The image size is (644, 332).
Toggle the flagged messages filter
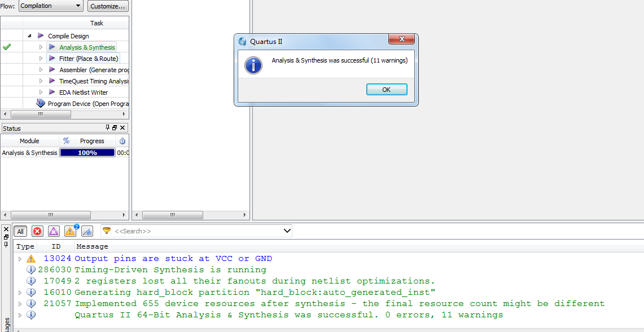[x=87, y=232]
